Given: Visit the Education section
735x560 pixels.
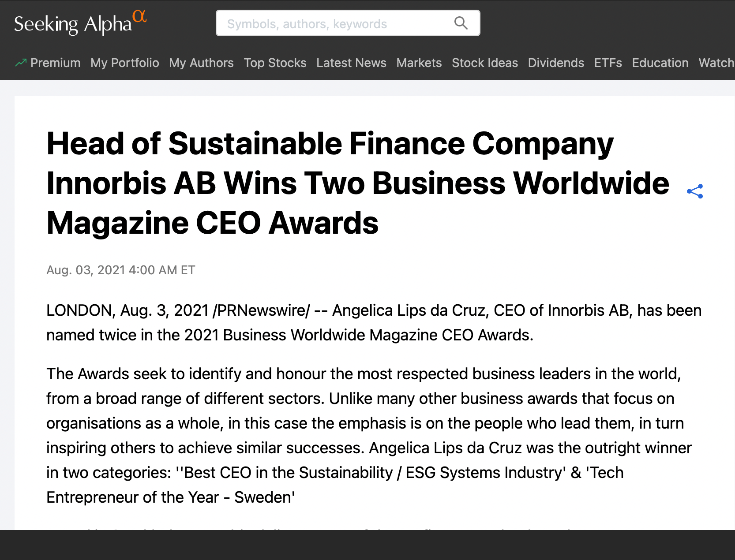Looking at the screenshot, I should (x=660, y=63).
